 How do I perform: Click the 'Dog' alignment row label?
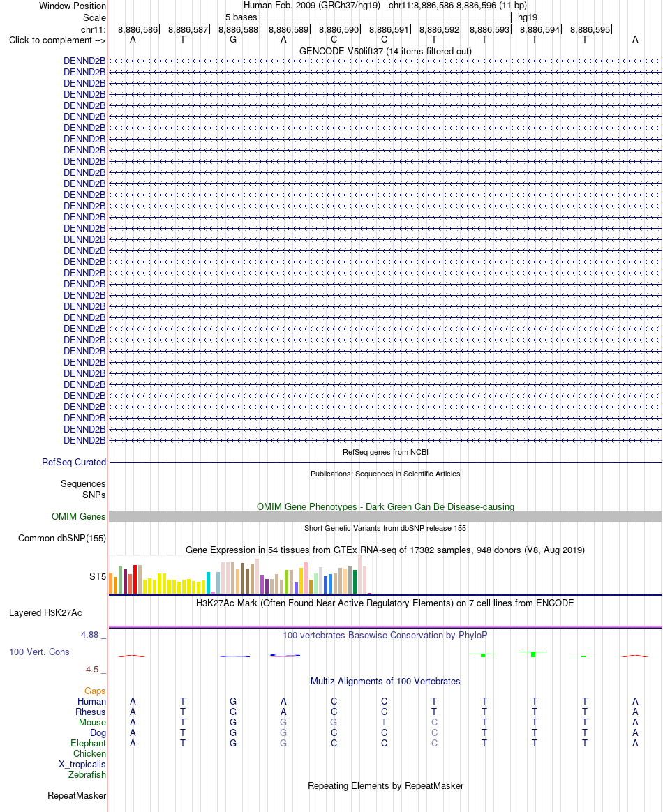coord(98,732)
